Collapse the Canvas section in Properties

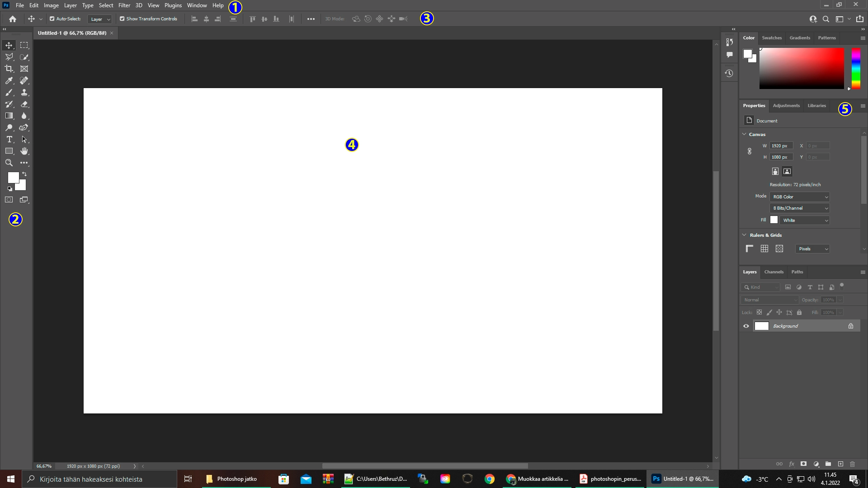[x=744, y=134]
